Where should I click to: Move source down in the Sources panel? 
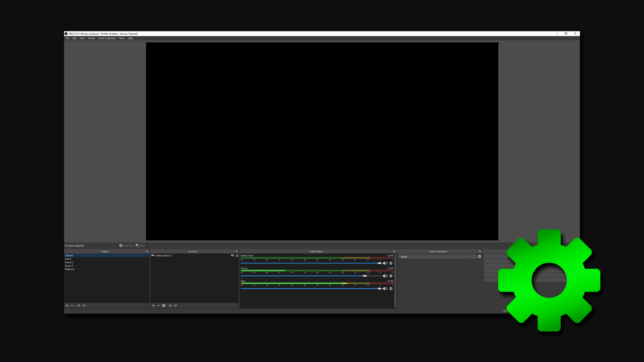pyautogui.click(x=175, y=306)
